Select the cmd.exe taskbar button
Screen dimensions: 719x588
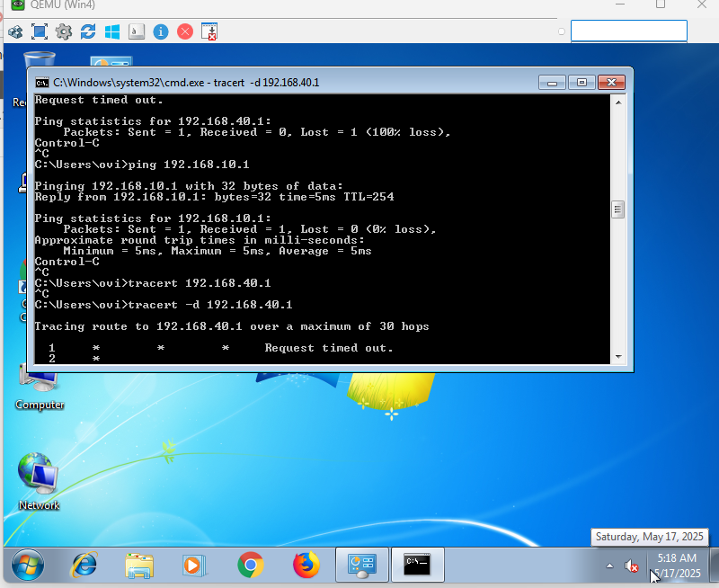pyautogui.click(x=417, y=565)
